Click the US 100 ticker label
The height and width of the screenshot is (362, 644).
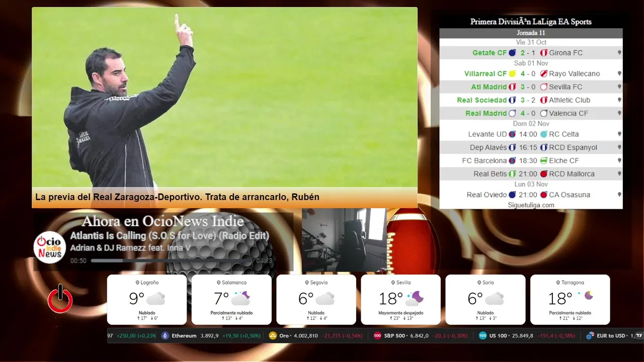pyautogui.click(x=499, y=336)
